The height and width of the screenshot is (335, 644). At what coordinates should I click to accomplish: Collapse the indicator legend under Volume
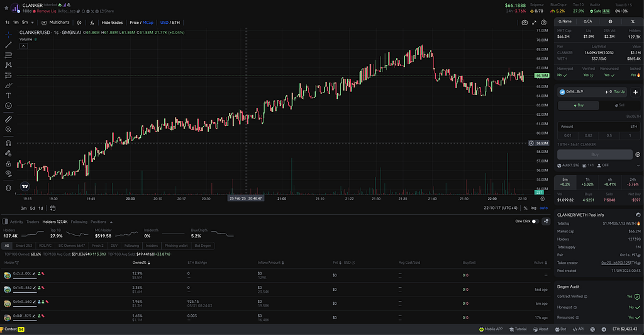[24, 46]
